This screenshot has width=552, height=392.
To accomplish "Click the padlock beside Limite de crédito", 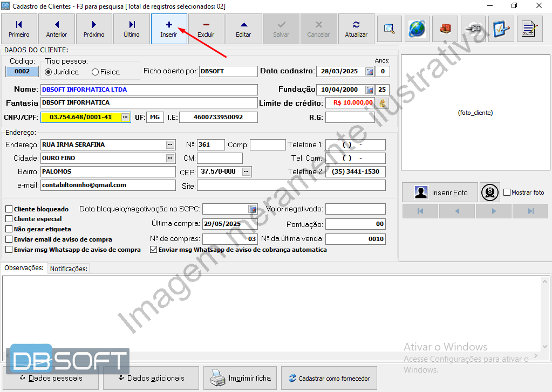I will (383, 103).
